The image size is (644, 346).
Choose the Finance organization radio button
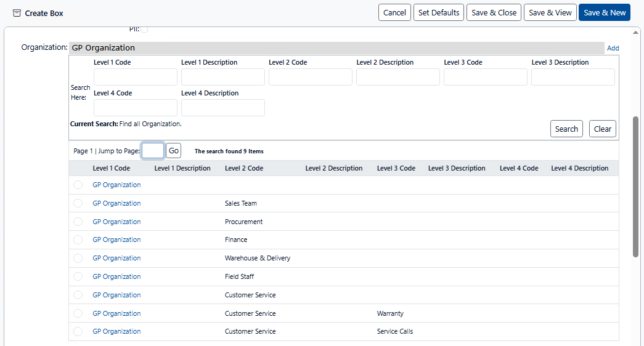point(78,239)
